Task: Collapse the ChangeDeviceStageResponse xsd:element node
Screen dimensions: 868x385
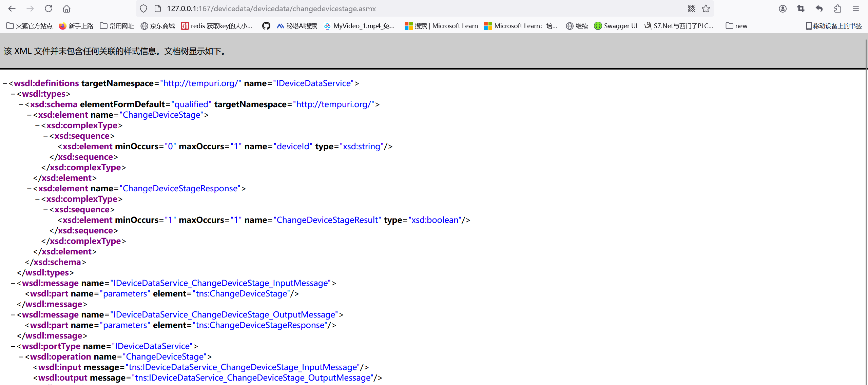Action: point(29,189)
